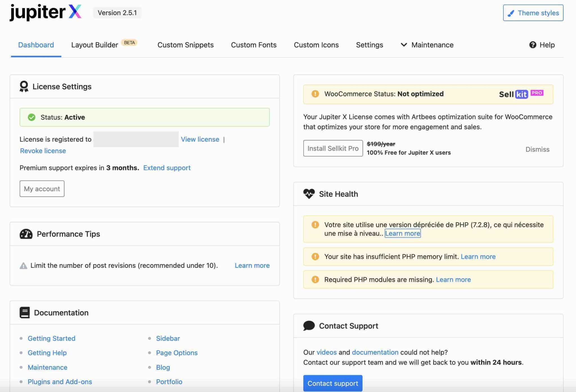Image resolution: width=576 pixels, height=392 pixels.
Task: Click the warning icon beside deprecated PHP notice
Action: (x=315, y=225)
